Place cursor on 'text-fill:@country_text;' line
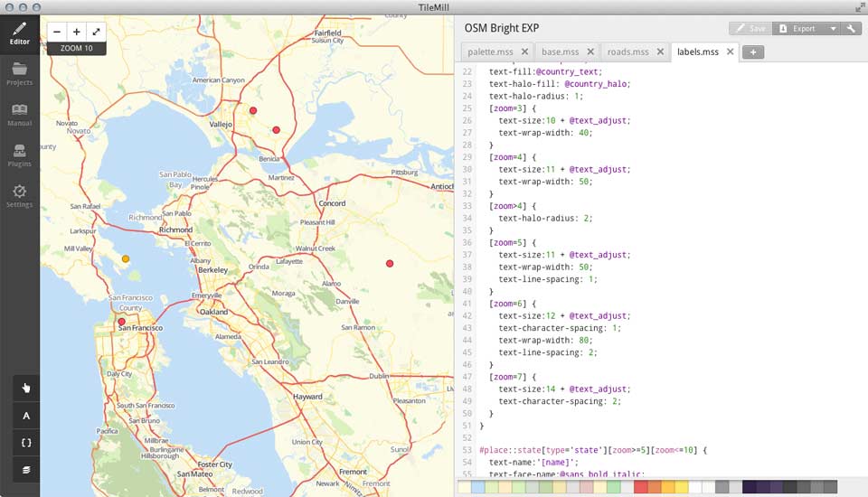Screen dimensions: 868x497 [545, 71]
